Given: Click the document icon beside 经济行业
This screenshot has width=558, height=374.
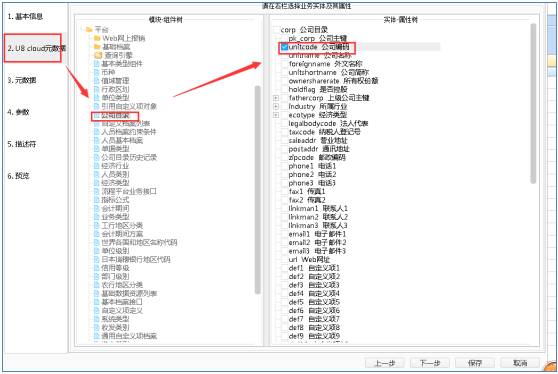Looking at the screenshot, I should pyautogui.click(x=96, y=166).
